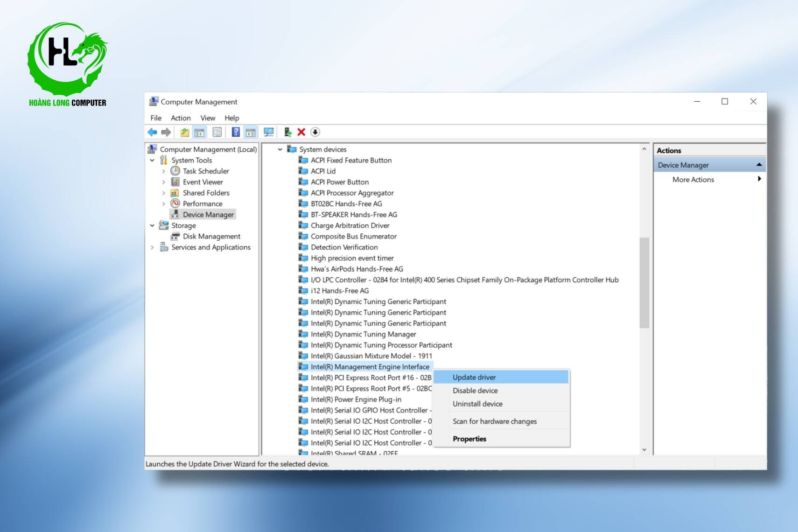Image resolution: width=798 pixels, height=532 pixels.
Task: Click the icon beside ACPI Lid
Action: coord(303,171)
